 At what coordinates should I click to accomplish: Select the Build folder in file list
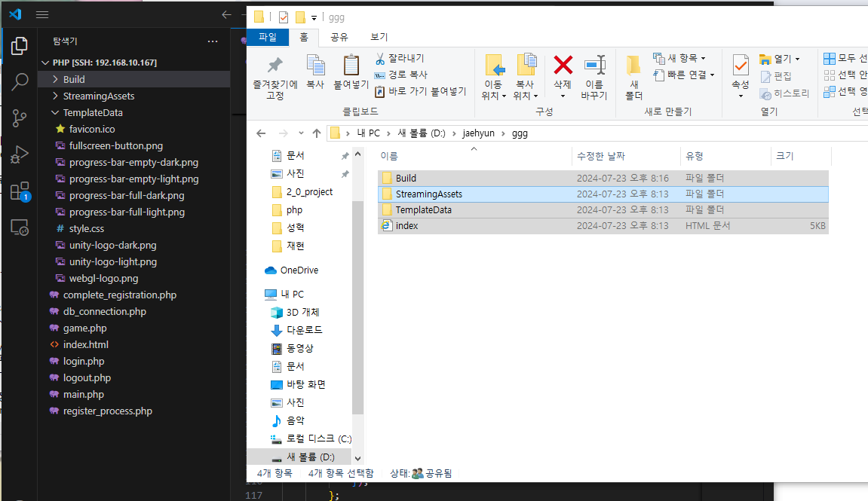pos(603,178)
